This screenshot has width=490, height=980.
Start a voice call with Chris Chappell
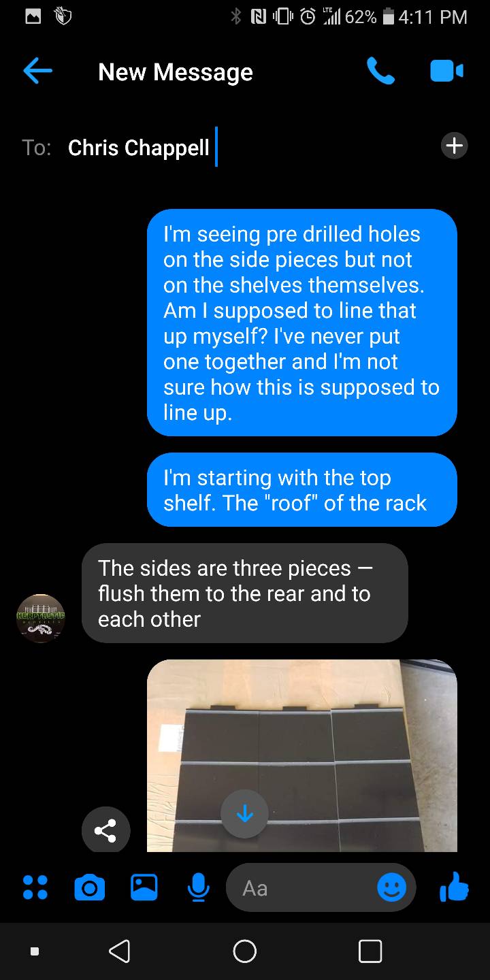(x=380, y=71)
